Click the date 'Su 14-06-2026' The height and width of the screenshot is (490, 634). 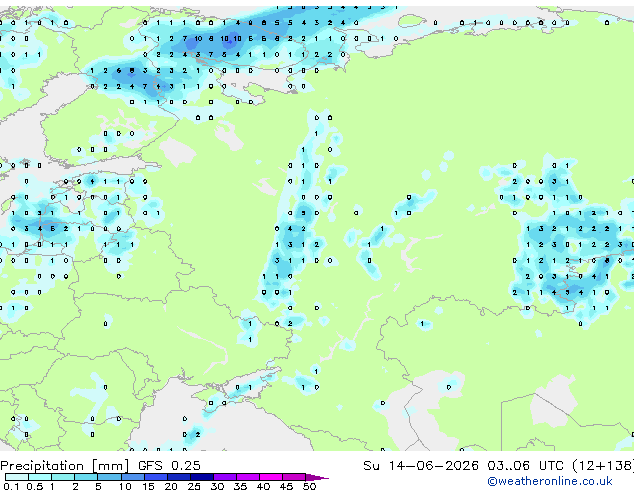click(421, 466)
